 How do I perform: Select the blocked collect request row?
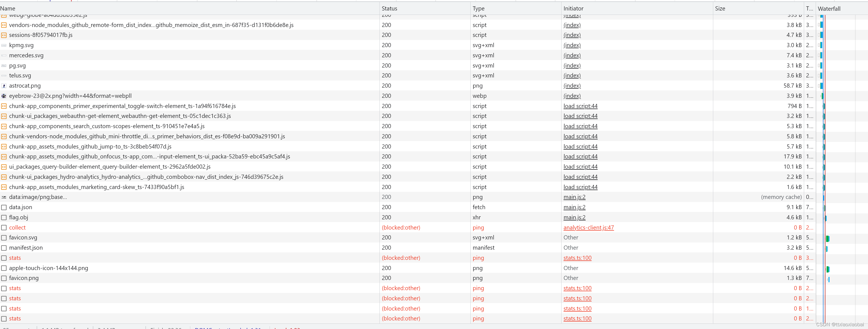17,228
